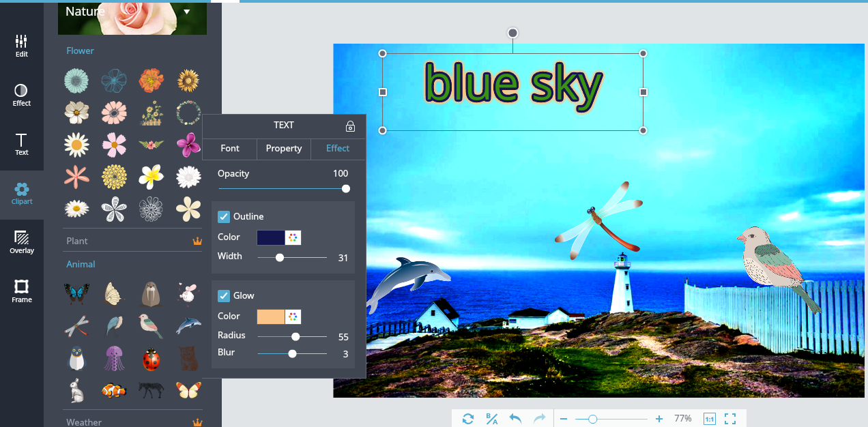Click the Opacity slider handle

[346, 189]
